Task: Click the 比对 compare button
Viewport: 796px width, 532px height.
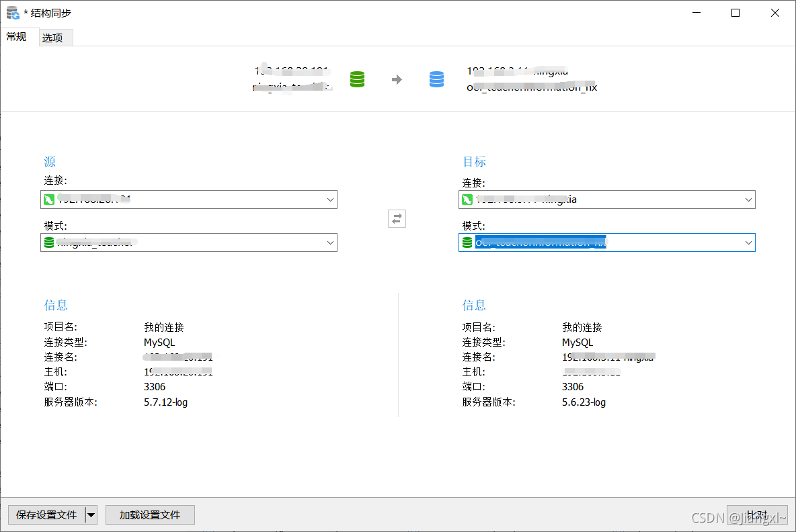Action: [757, 515]
